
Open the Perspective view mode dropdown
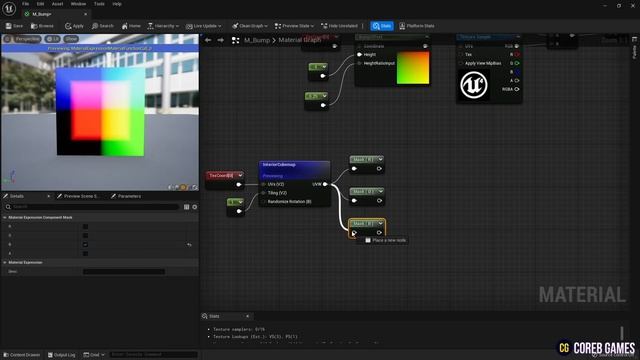click(27, 39)
